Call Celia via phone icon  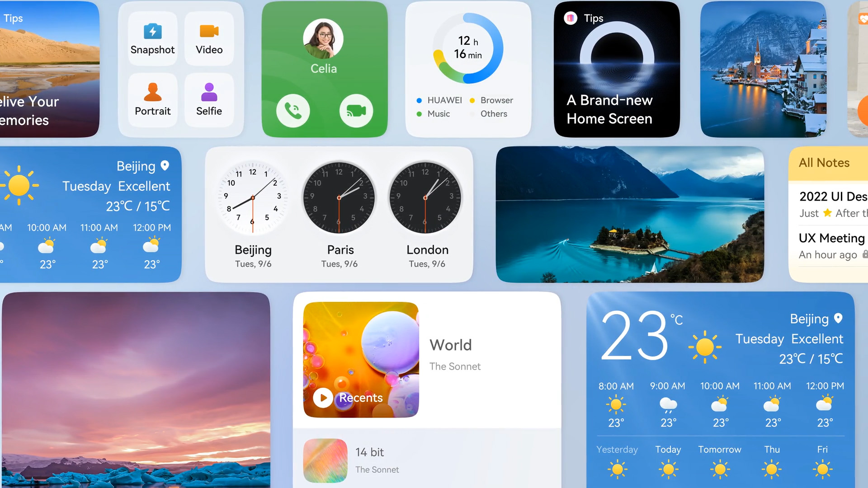[x=292, y=110]
